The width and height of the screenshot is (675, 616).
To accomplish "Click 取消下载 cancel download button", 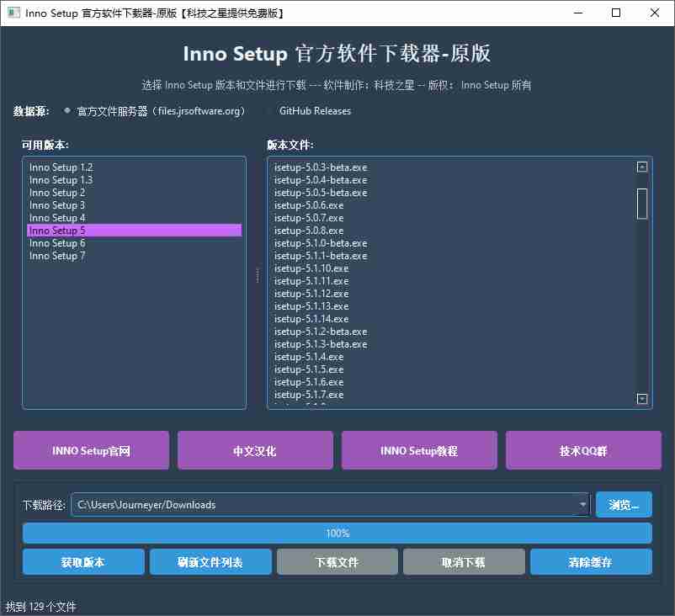I will pyautogui.click(x=464, y=562).
